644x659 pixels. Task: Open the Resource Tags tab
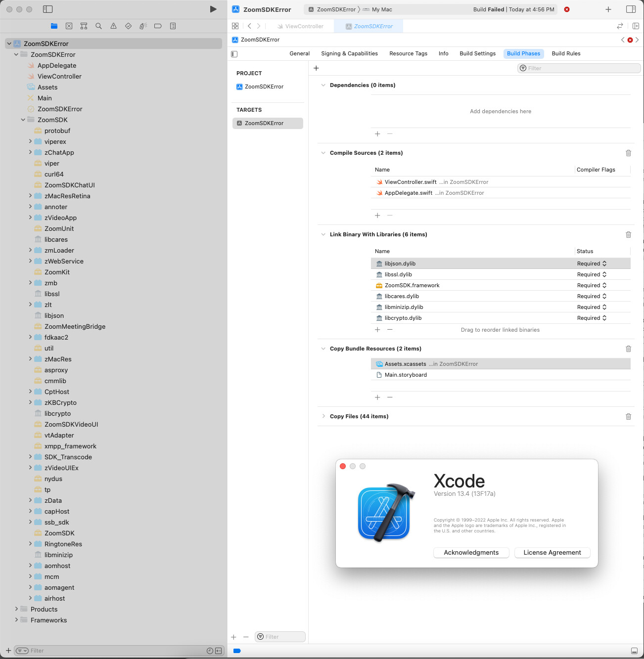pyautogui.click(x=408, y=54)
